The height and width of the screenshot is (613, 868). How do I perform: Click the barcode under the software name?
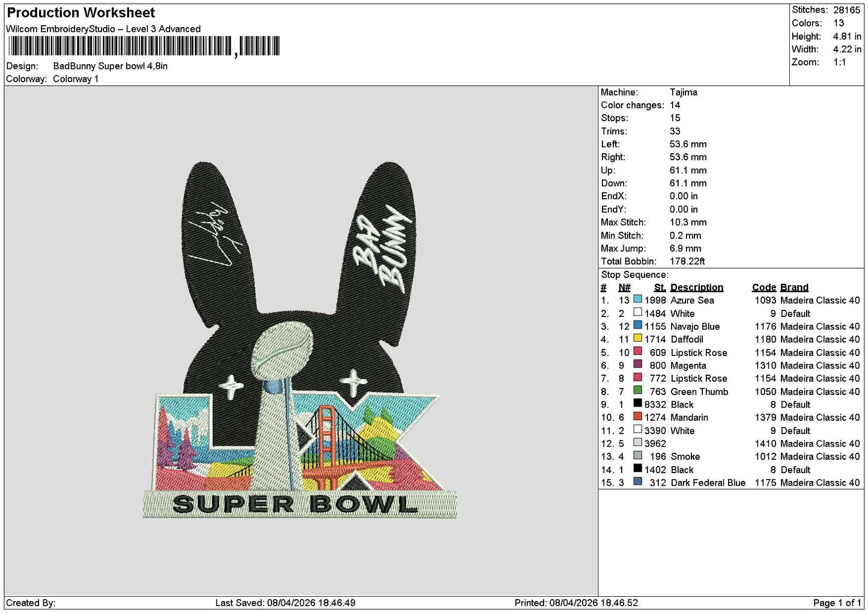(x=144, y=46)
